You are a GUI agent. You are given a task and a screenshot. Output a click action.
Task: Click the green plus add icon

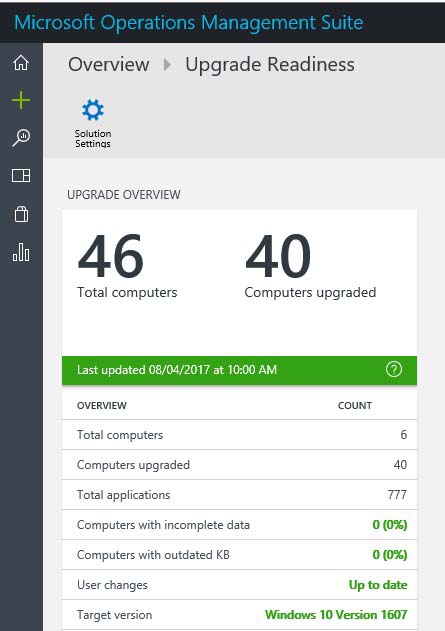coord(21,100)
